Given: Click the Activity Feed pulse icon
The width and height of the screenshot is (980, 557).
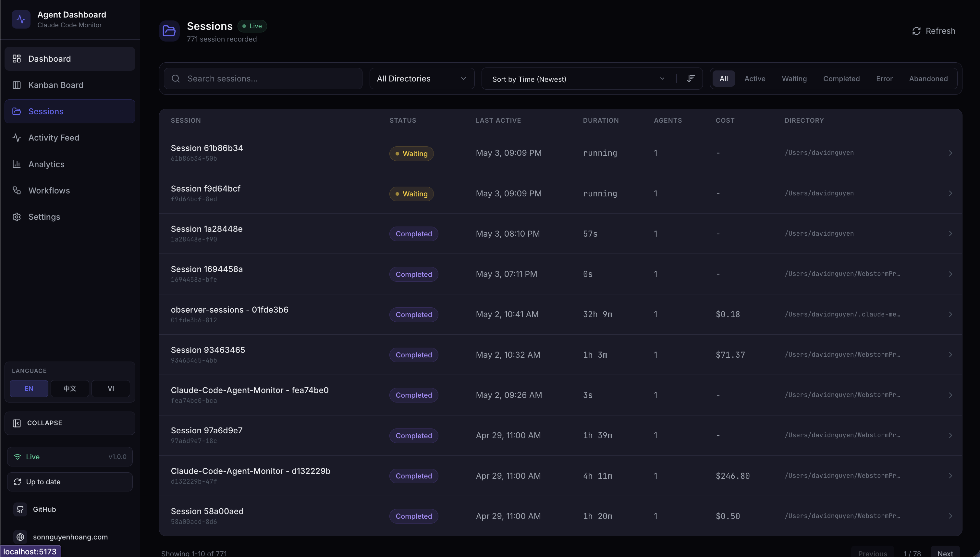Looking at the screenshot, I should coord(17,138).
